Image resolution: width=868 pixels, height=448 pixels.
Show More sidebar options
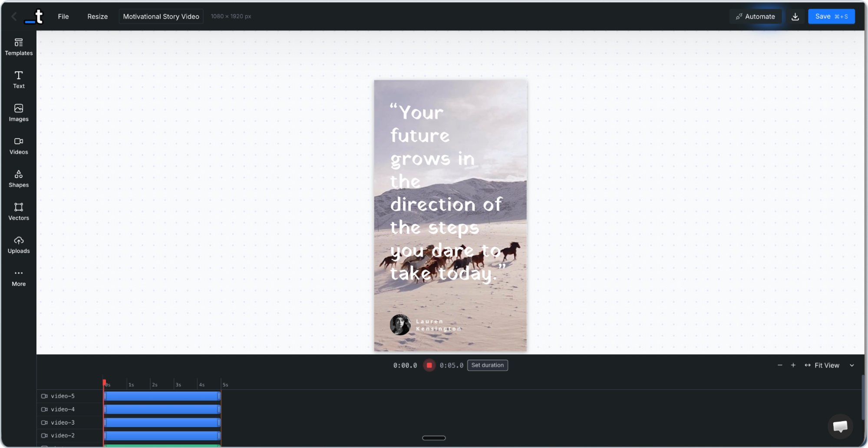(x=19, y=278)
